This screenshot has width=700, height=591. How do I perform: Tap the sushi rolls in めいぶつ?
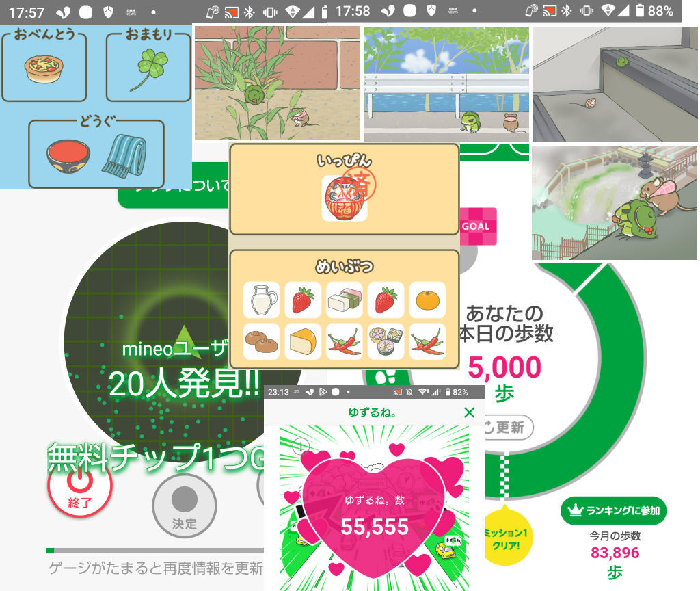click(x=386, y=342)
